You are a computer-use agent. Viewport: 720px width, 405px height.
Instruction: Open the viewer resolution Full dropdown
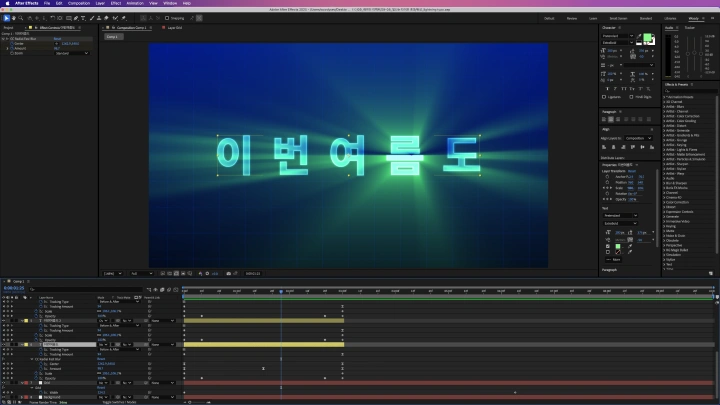(141, 274)
